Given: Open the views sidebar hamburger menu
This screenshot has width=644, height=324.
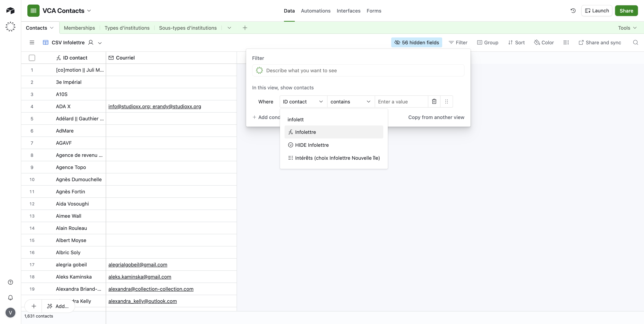Looking at the screenshot, I should [x=32, y=43].
